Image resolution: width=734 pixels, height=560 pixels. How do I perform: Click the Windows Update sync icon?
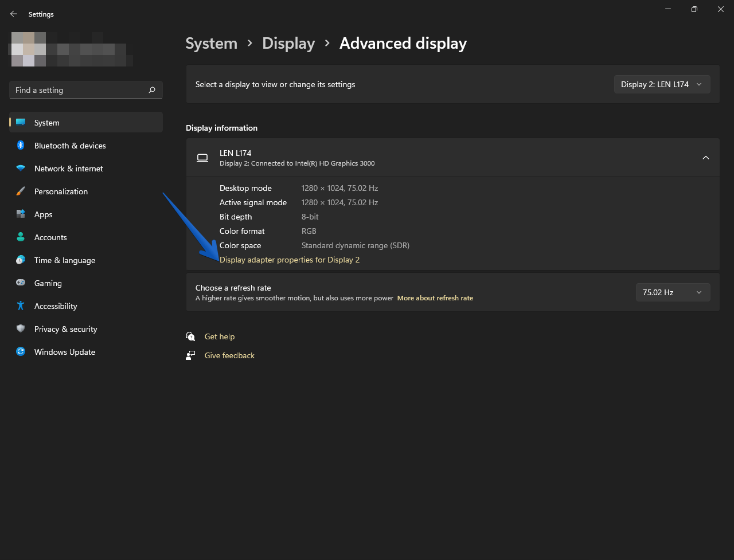pyautogui.click(x=21, y=352)
